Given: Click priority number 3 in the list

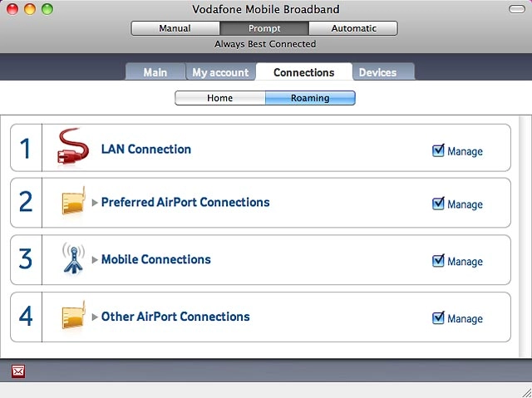Looking at the screenshot, I should click(26, 258).
